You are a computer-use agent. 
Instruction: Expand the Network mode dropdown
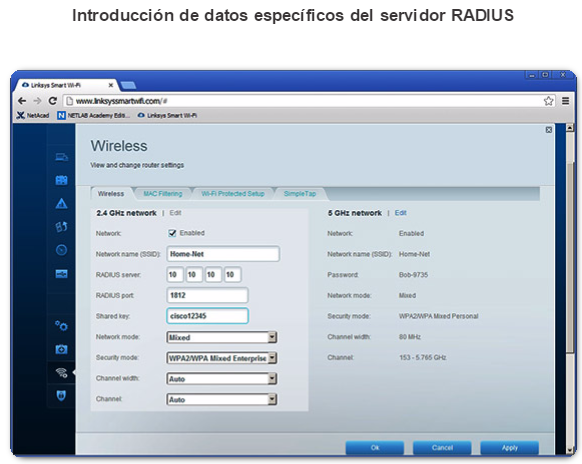(x=222, y=337)
